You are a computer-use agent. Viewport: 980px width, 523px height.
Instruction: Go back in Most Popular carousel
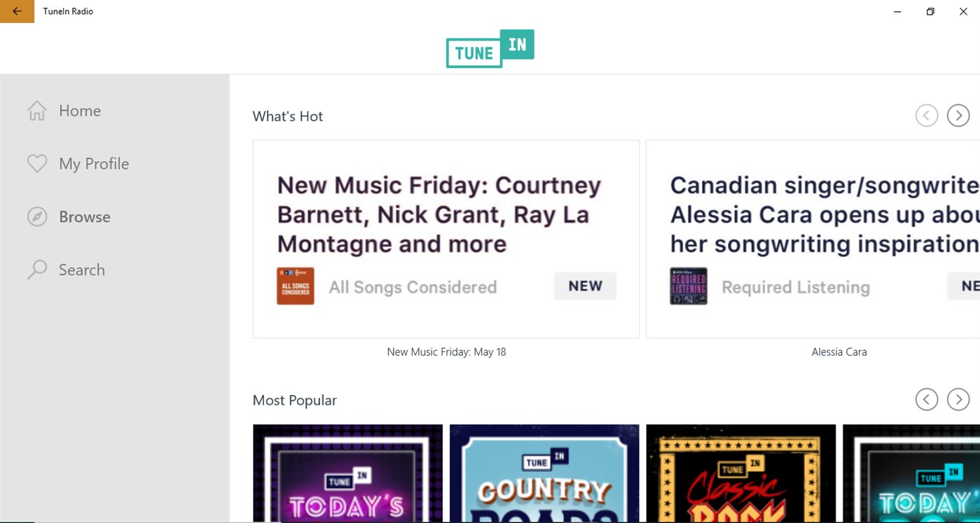pyautogui.click(x=926, y=400)
